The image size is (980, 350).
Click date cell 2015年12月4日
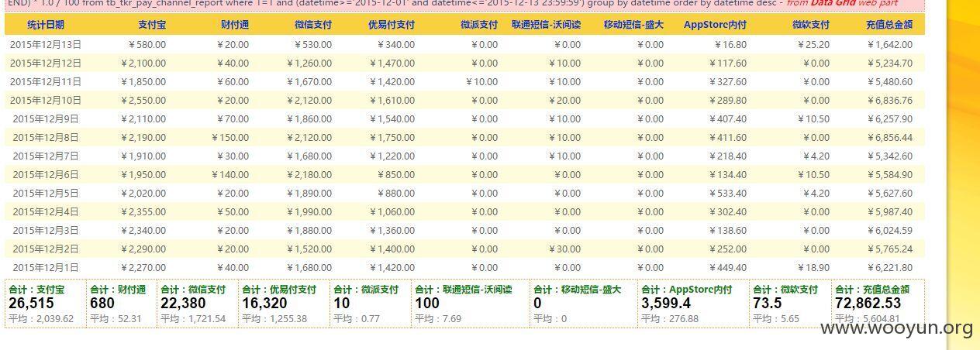pyautogui.click(x=46, y=212)
